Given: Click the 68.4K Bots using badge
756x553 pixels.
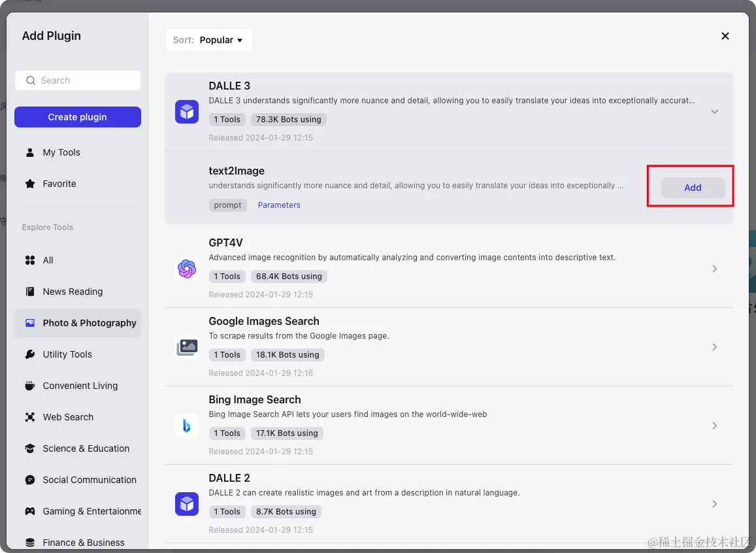Looking at the screenshot, I should (289, 276).
